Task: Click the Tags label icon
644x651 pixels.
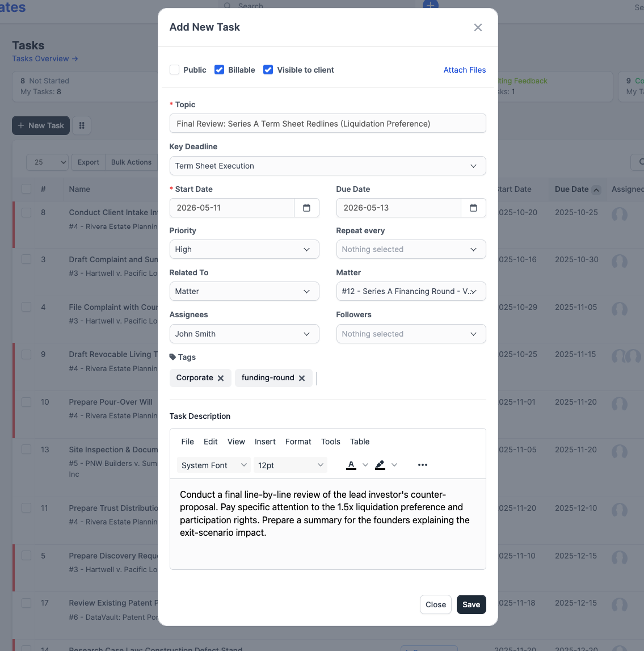Action: (x=172, y=356)
